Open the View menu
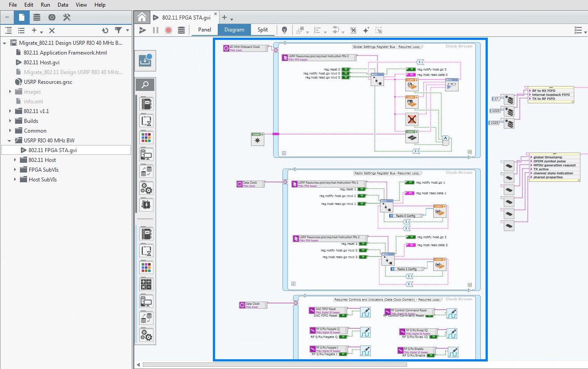This screenshot has height=369, width=588. (x=81, y=5)
